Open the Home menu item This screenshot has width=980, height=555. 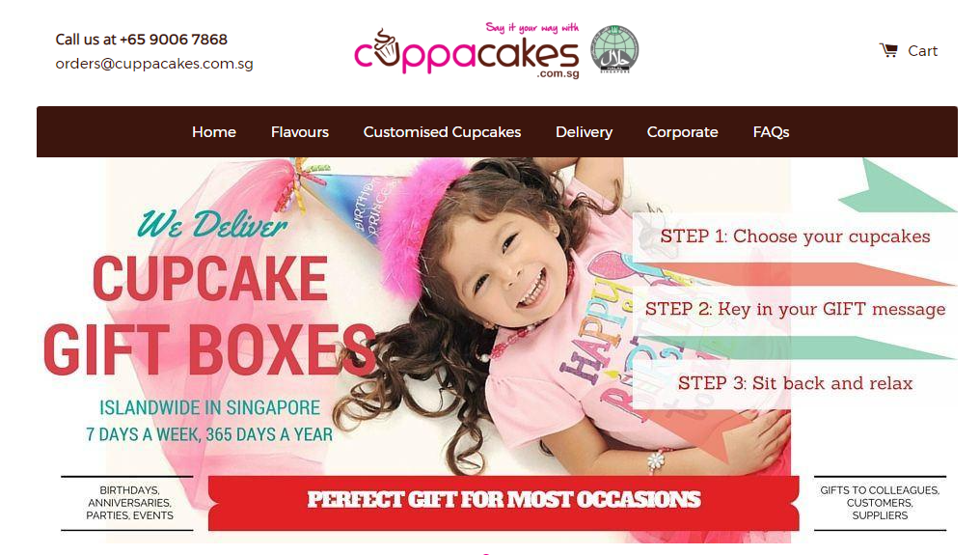[214, 132]
